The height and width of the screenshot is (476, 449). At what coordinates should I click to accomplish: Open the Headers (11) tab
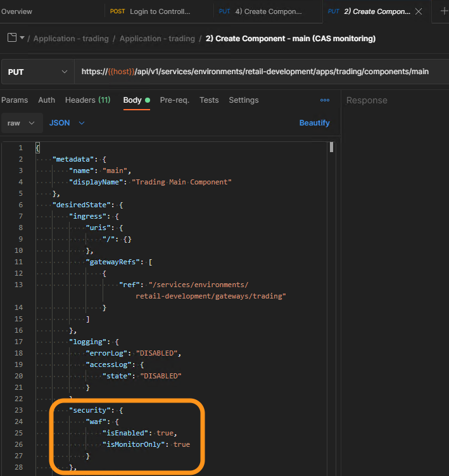point(87,100)
